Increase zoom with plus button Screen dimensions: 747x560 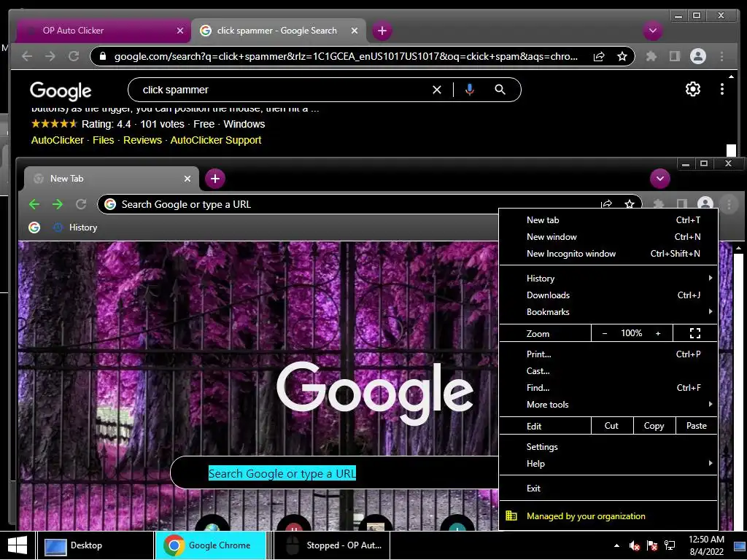point(658,333)
